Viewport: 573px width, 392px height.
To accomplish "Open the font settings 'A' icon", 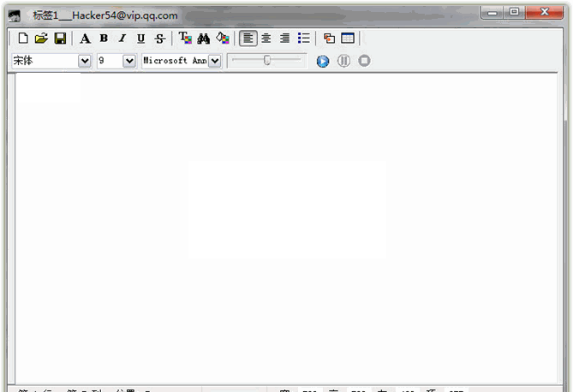I will (85, 39).
